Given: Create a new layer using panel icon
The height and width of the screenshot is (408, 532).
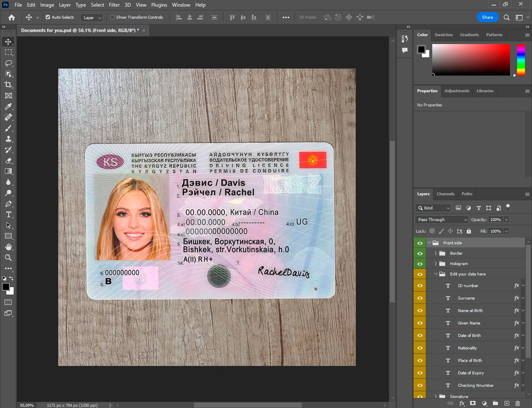Looking at the screenshot, I should pos(507,403).
